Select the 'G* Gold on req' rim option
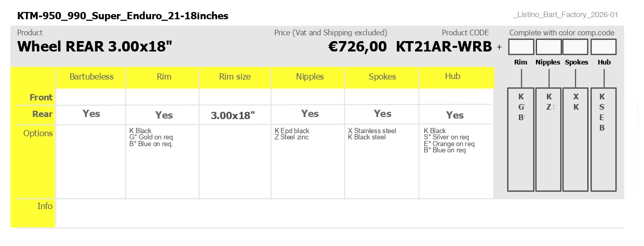Viewport: 644px width, 246px height. tap(151, 137)
